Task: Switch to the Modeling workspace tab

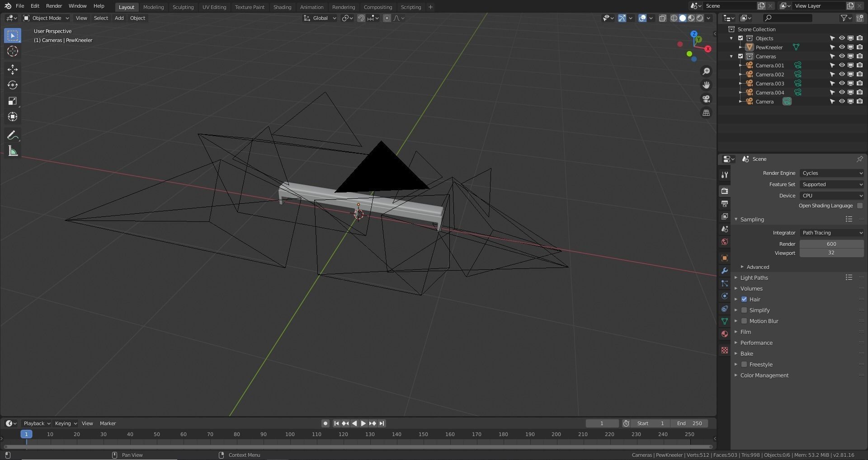Action: coord(153,7)
